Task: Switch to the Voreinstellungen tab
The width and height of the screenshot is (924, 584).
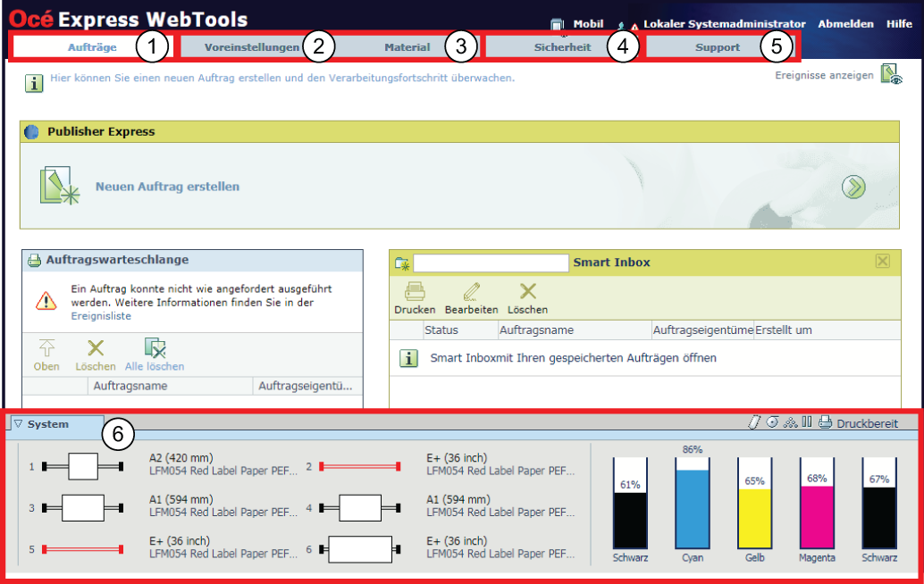Action: (x=252, y=47)
